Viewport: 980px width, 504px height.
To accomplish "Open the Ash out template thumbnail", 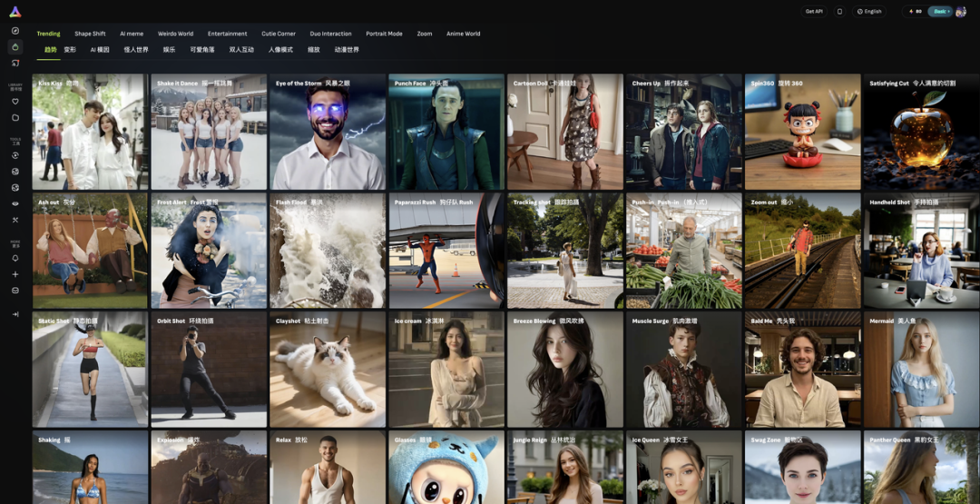I will tap(90, 251).
